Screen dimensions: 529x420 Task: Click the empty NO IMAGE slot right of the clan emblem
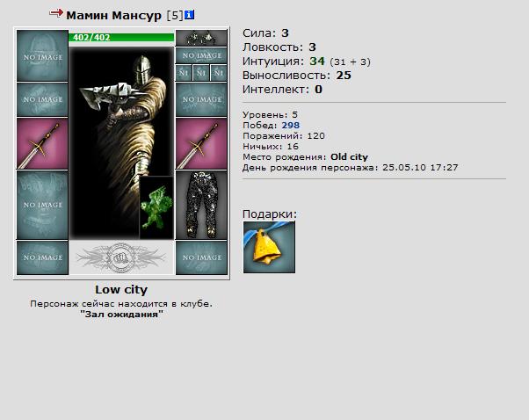coord(201,257)
